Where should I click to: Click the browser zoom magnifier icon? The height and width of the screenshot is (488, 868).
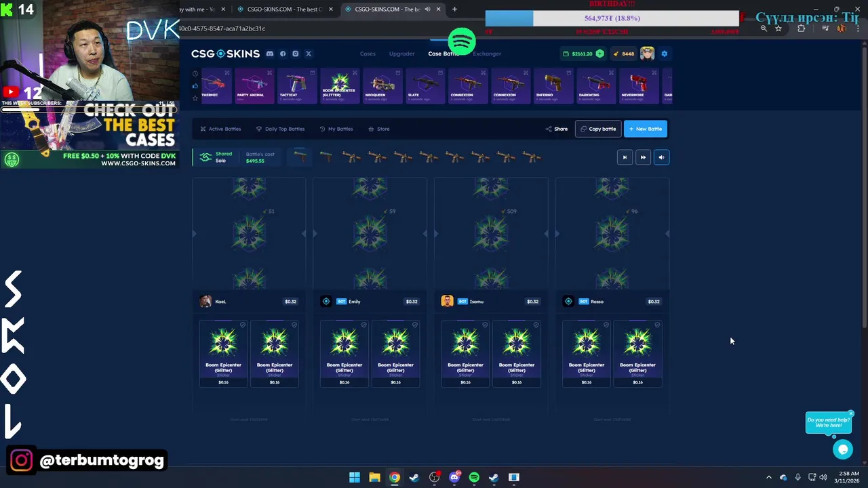(x=764, y=28)
